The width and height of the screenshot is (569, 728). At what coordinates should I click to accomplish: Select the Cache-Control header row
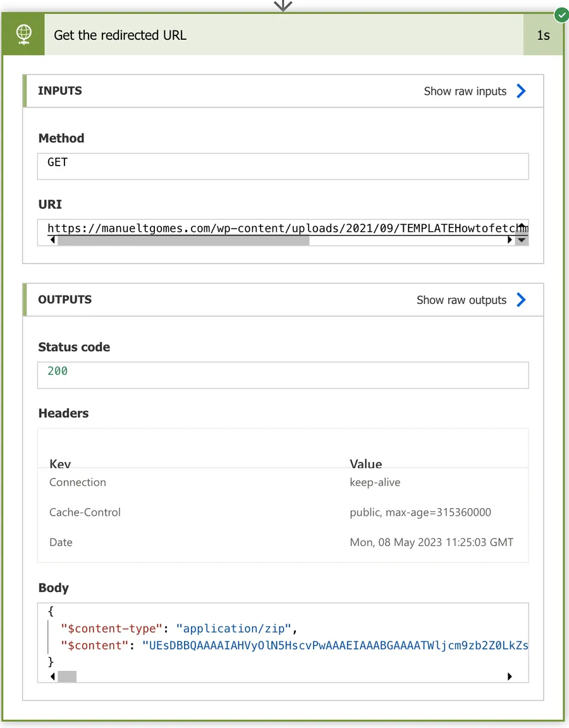[x=283, y=513]
